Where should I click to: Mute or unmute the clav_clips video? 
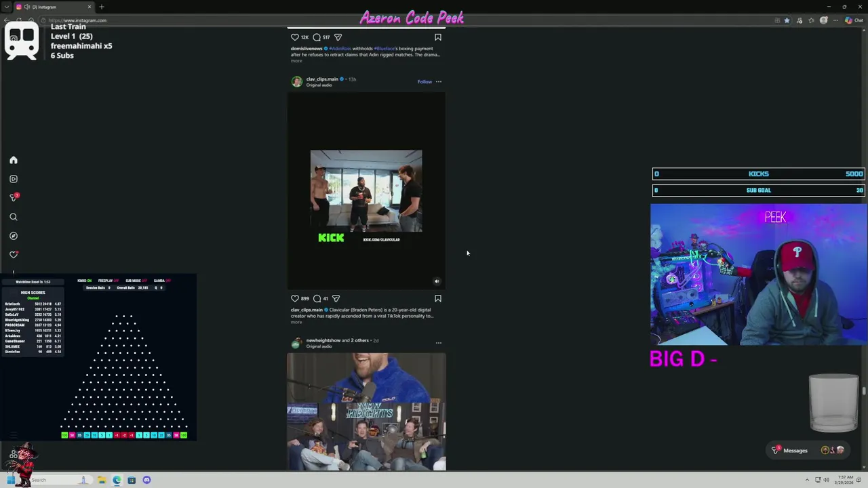[x=437, y=281]
